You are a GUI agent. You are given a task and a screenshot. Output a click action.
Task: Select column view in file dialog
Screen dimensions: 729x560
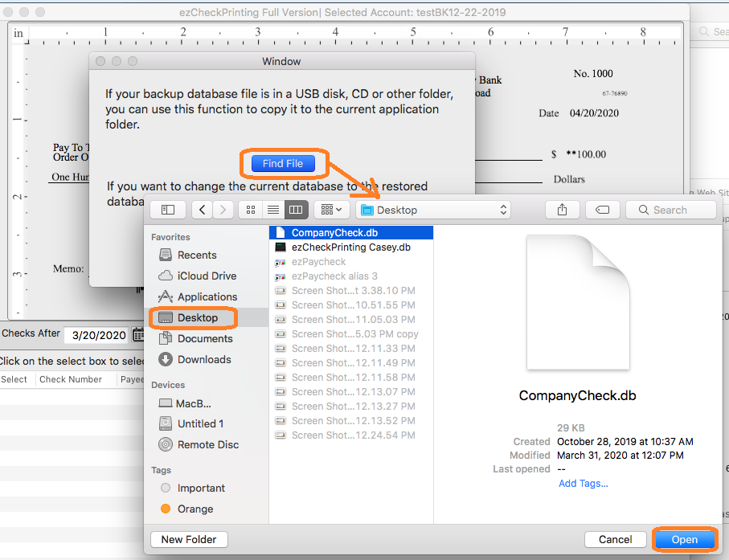(x=295, y=210)
